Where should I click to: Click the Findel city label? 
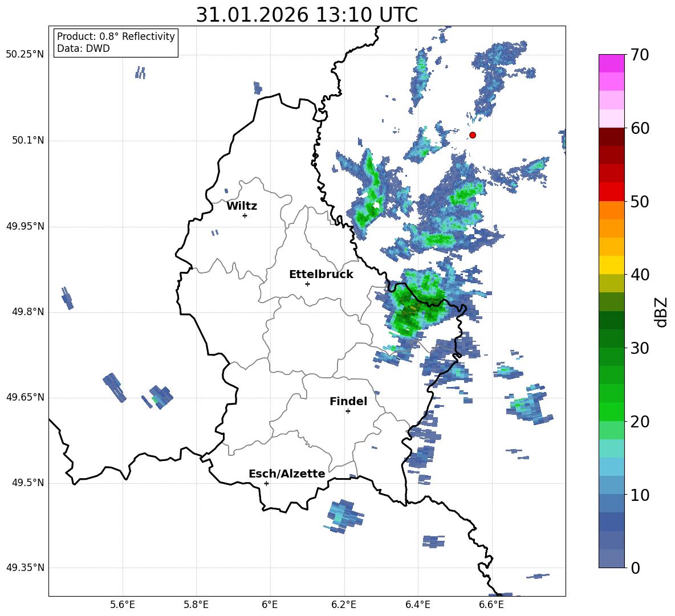tap(348, 401)
